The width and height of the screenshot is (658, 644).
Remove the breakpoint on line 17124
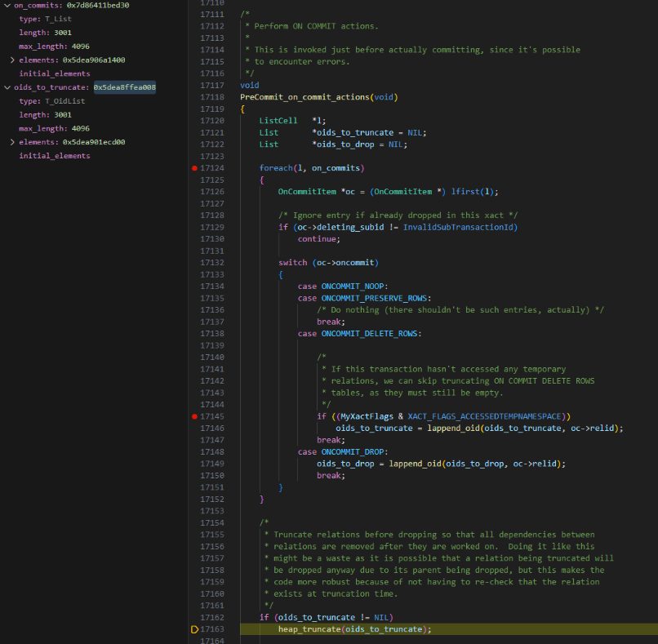194,168
